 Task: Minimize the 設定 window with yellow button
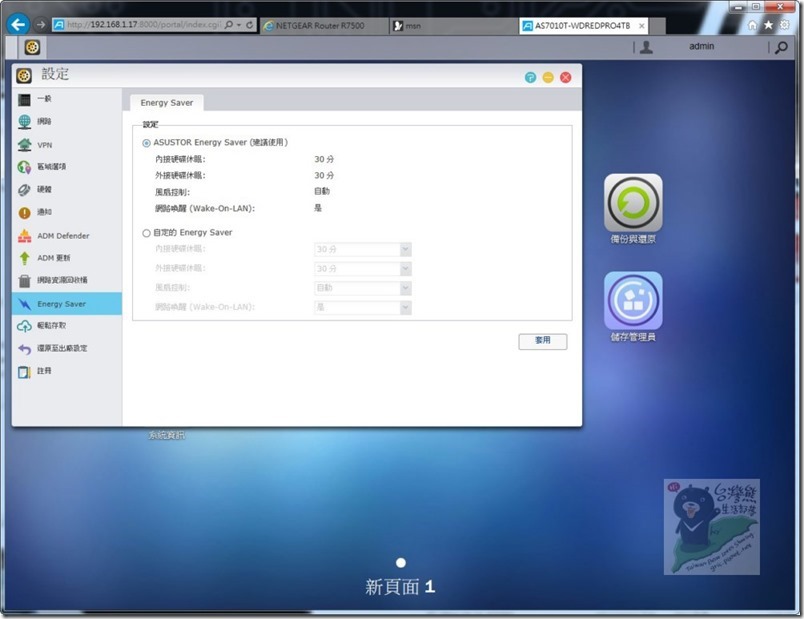click(548, 77)
